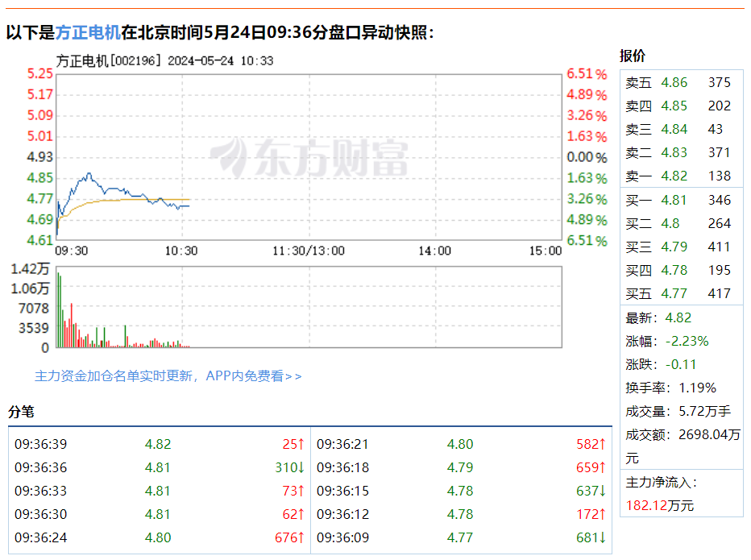
Task: Select the 买二 4.8 quote row
Action: 681,224
